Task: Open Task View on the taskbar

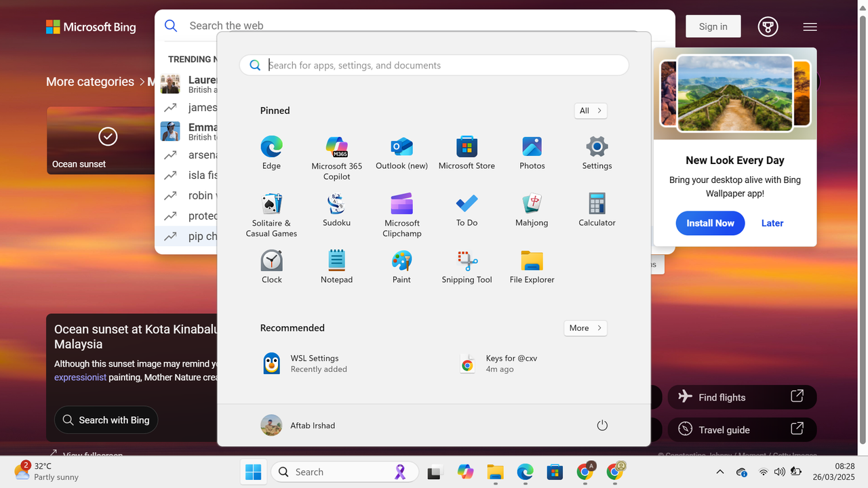Action: coord(435,472)
